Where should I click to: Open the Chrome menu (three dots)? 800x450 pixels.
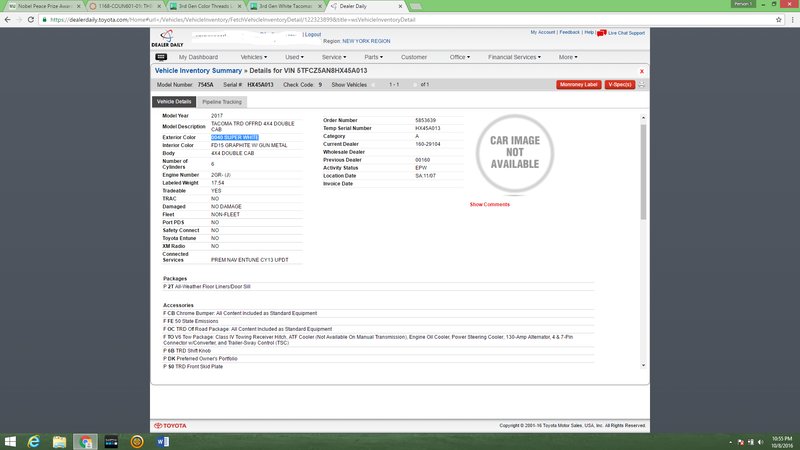pyautogui.click(x=792, y=19)
